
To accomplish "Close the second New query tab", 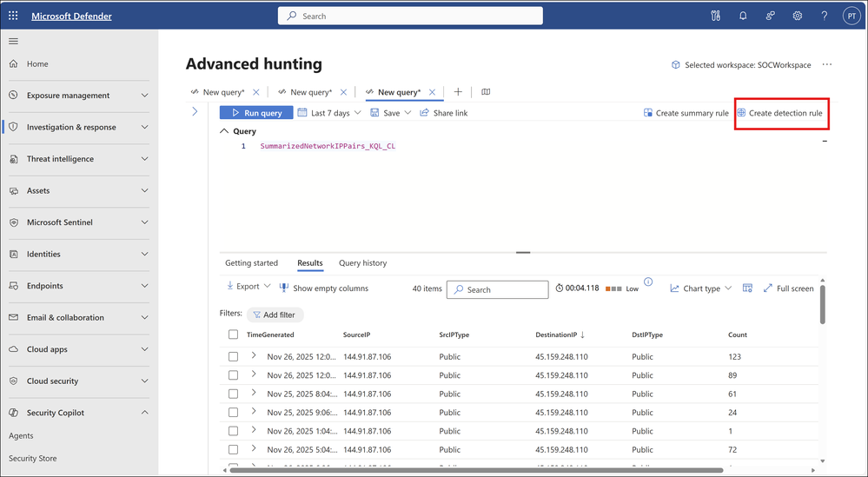I will pos(344,92).
